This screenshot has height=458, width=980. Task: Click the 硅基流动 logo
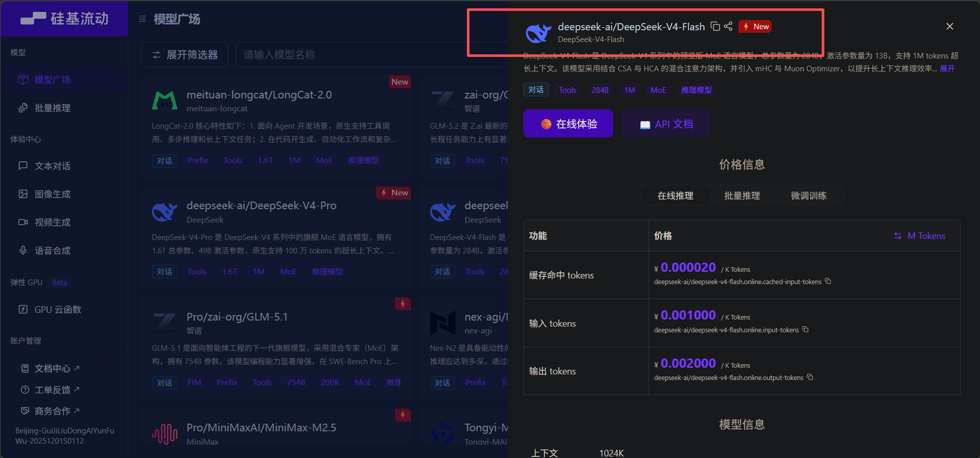65,18
